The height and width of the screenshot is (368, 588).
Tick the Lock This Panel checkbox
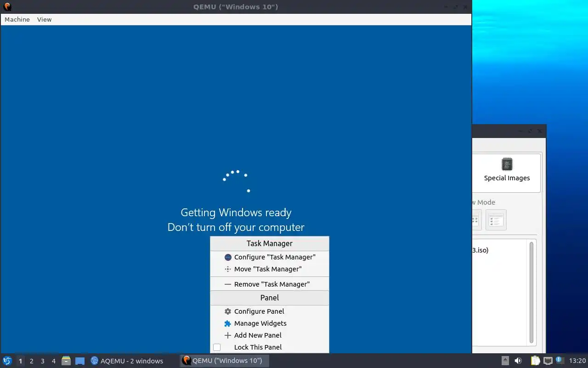(x=217, y=347)
